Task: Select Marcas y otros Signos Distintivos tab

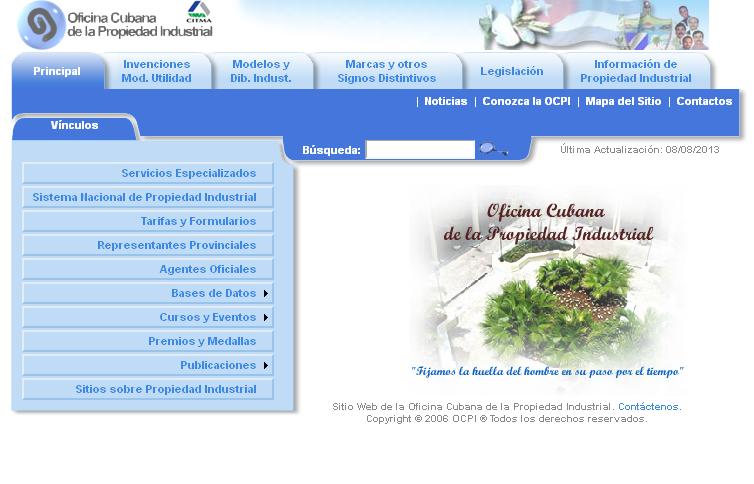Action: (x=386, y=71)
